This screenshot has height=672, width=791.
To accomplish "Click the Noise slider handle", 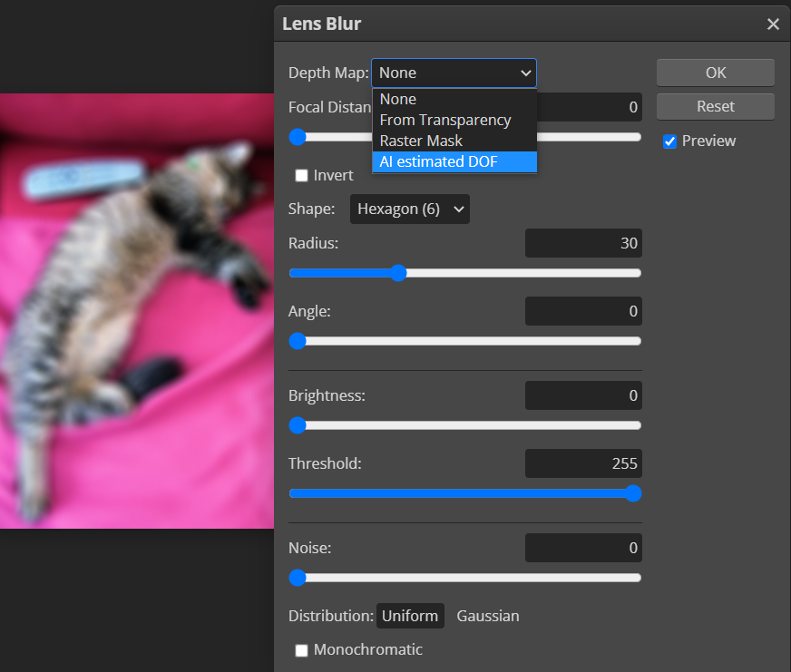I will click(x=297, y=578).
